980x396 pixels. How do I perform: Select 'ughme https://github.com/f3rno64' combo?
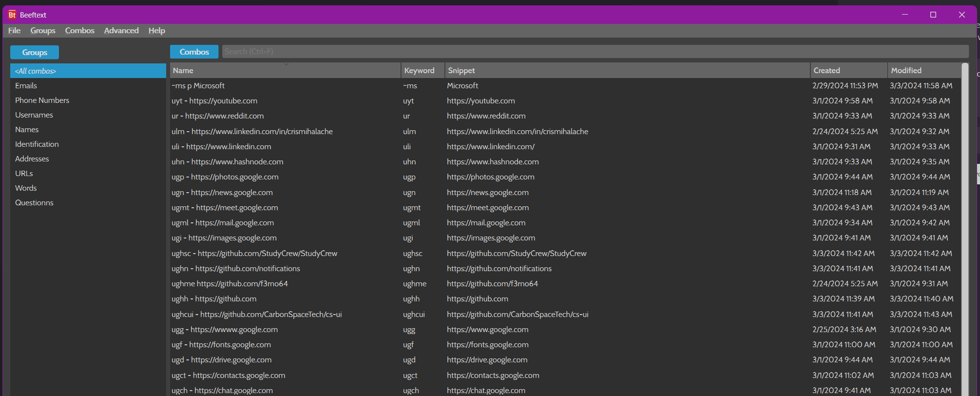click(x=230, y=283)
